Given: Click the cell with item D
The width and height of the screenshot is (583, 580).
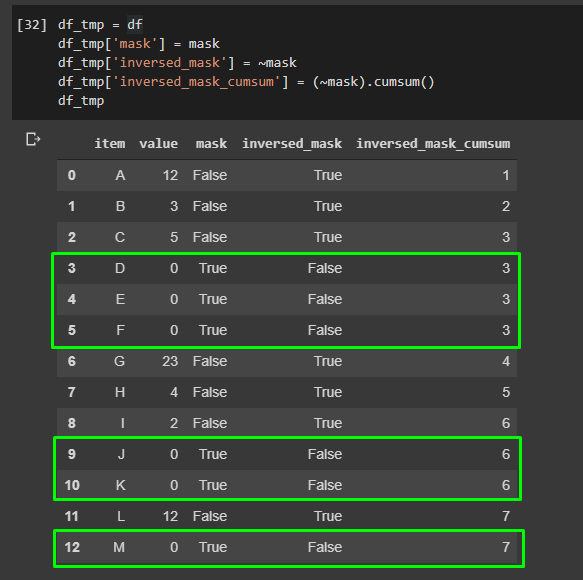Looking at the screenshot, I should (120, 268).
